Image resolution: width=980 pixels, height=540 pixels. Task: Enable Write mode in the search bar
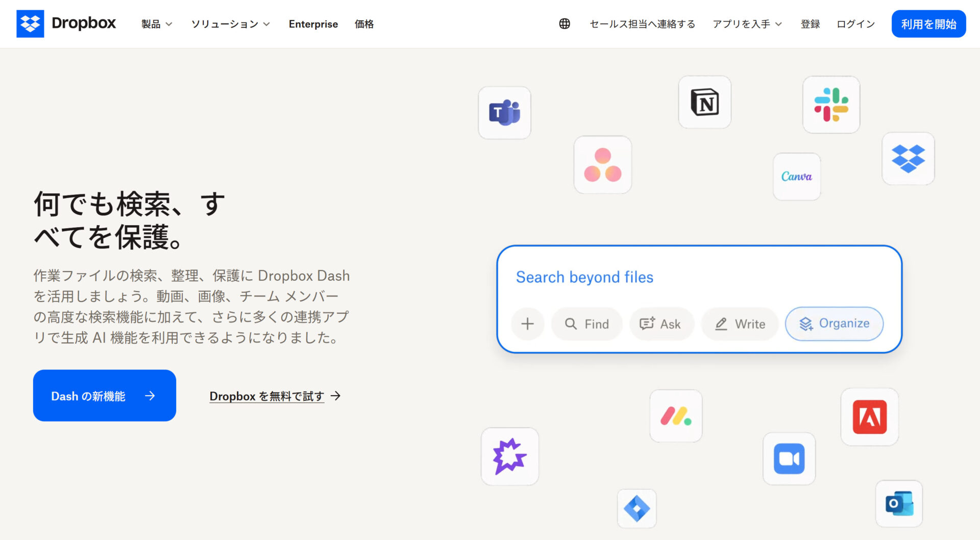(x=739, y=324)
